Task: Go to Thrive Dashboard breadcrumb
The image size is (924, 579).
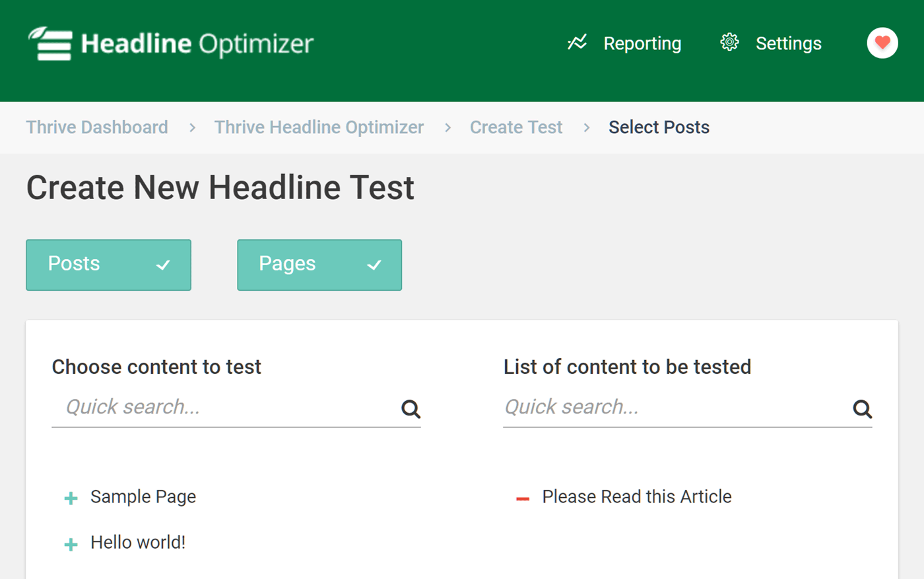Action: pos(97,127)
